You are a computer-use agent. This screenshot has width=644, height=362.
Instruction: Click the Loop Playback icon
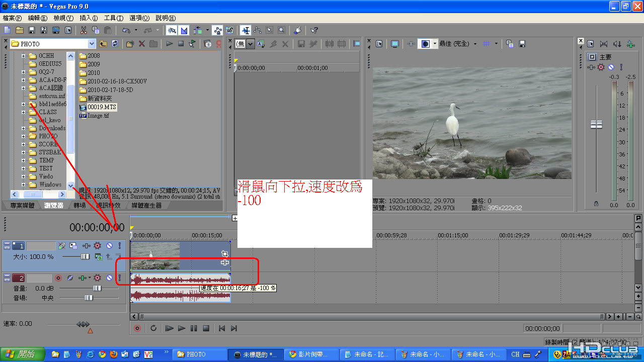(153, 328)
